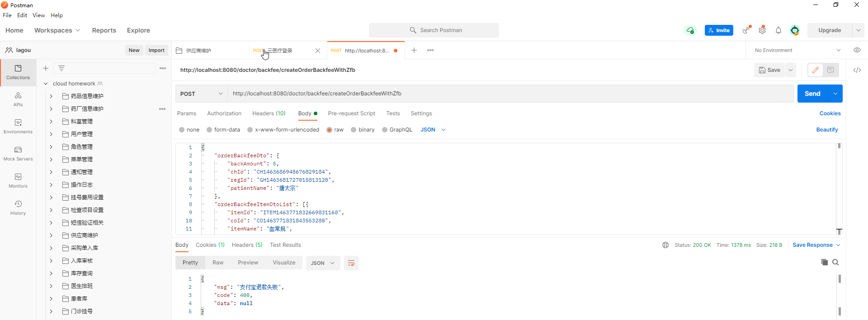Open the Collections sidebar panel
868x320 pixels.
click(18, 72)
